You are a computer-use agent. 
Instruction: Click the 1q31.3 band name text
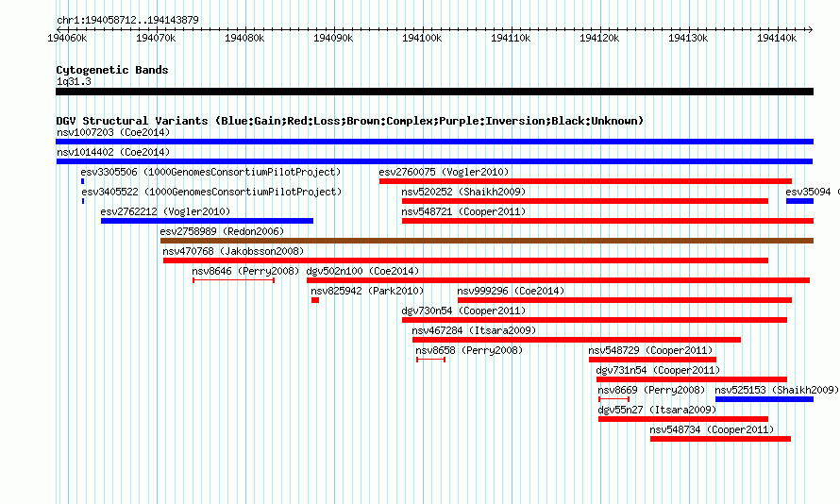pos(74,81)
